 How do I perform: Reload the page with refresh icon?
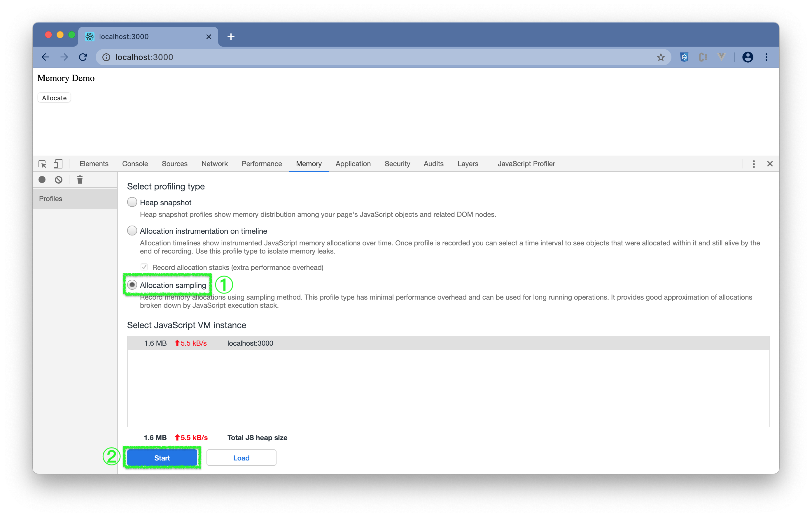pos(83,57)
